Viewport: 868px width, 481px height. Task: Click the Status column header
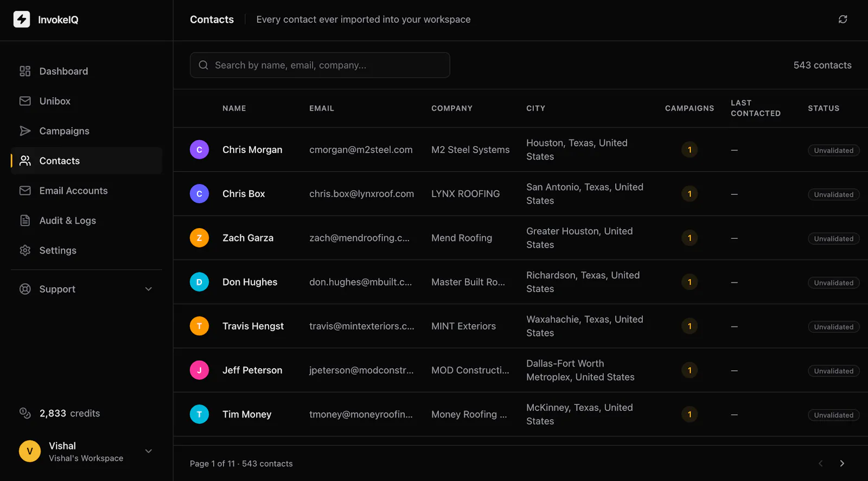click(x=824, y=108)
